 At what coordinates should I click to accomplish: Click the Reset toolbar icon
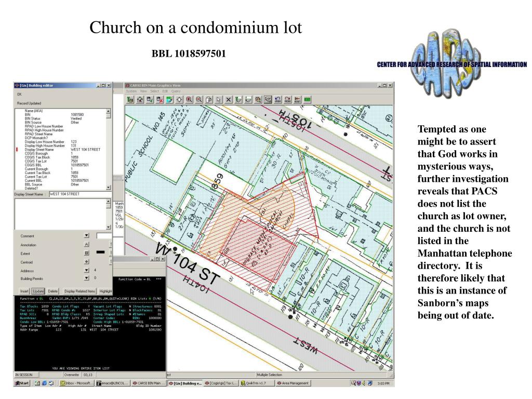(298, 99)
